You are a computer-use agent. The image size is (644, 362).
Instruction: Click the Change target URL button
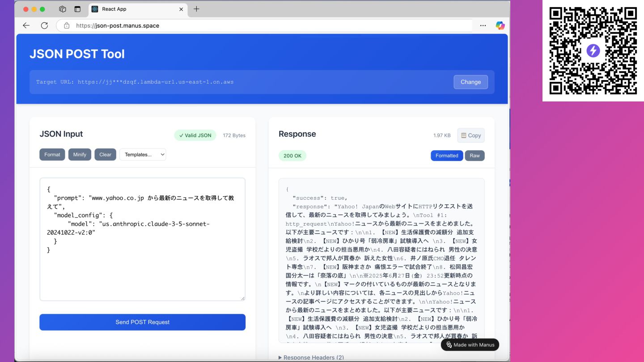(470, 82)
